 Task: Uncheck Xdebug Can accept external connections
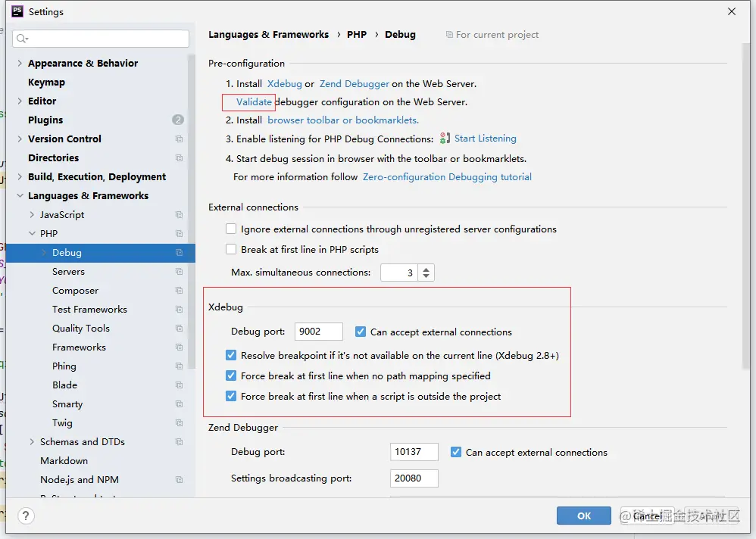[361, 332]
